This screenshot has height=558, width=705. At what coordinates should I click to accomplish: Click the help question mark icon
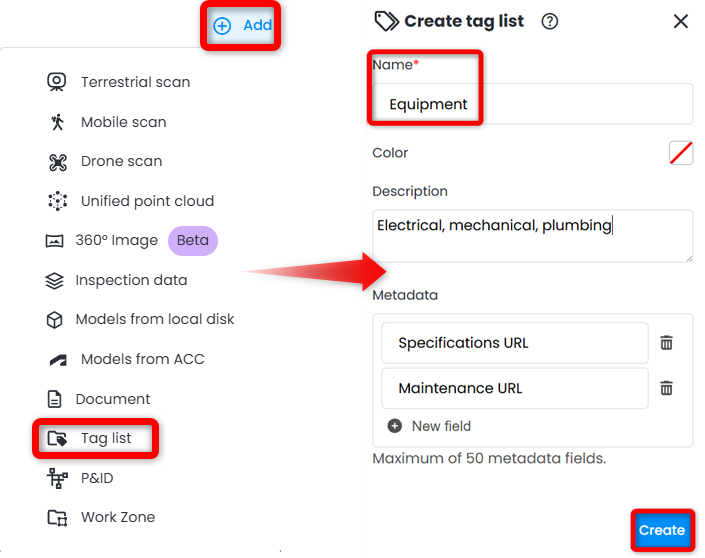(549, 21)
